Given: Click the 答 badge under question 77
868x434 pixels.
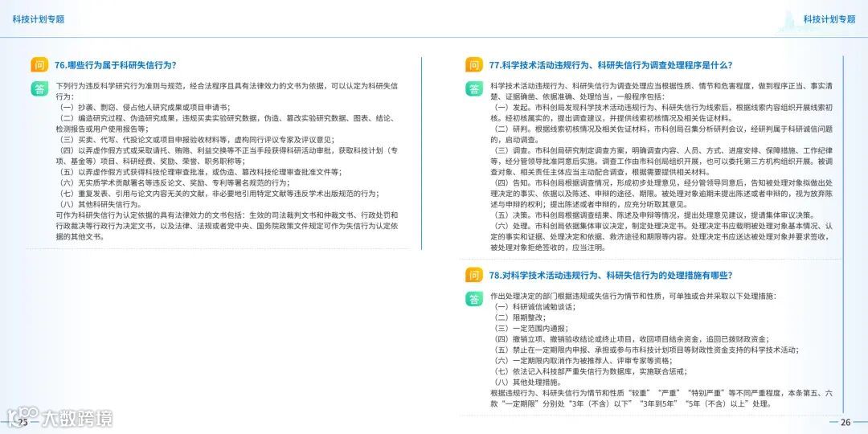Looking at the screenshot, I should point(474,88).
